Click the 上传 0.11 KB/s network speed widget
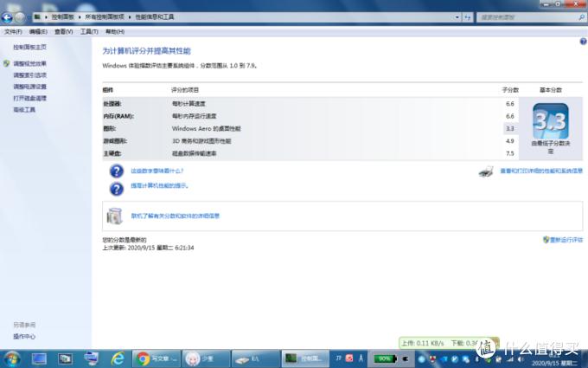The image size is (588, 368). click(449, 343)
